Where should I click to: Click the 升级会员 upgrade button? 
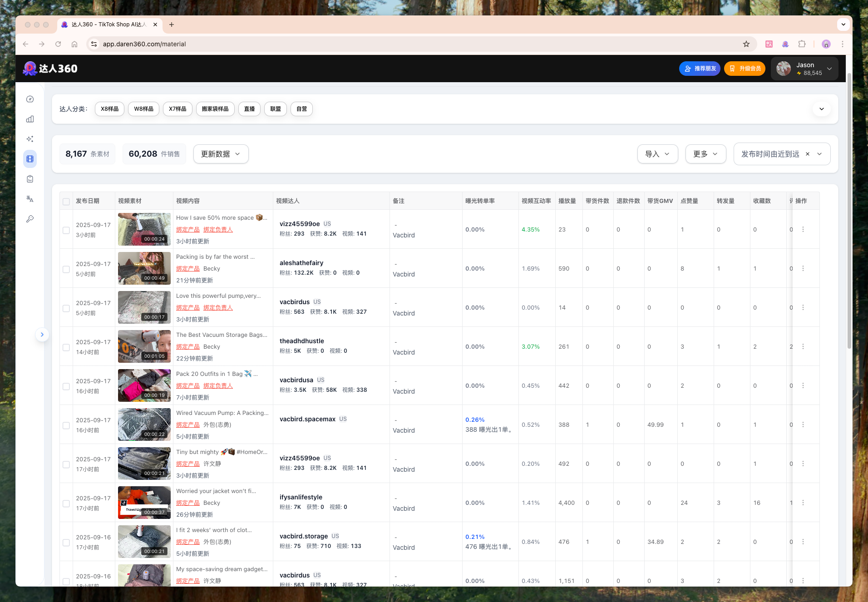tap(745, 69)
